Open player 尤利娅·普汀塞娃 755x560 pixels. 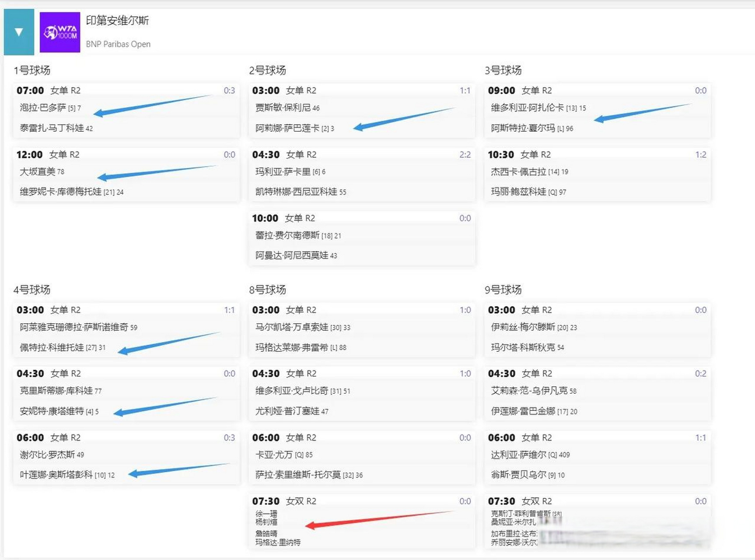click(287, 411)
